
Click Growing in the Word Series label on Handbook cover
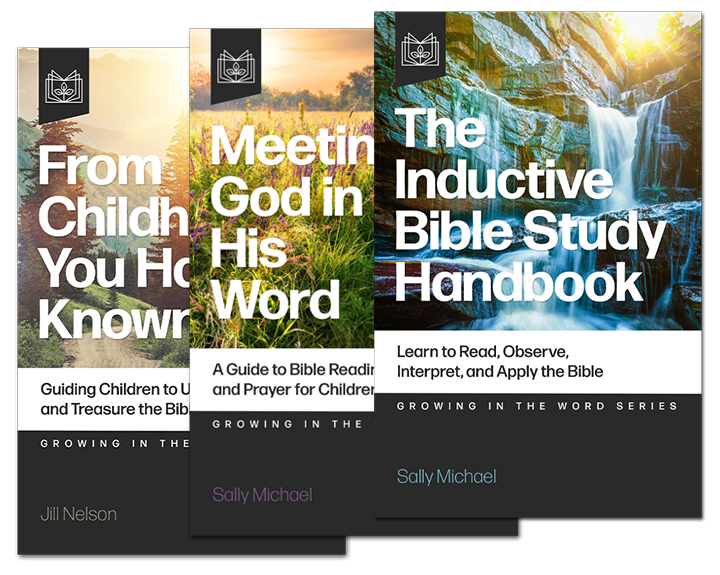point(537,406)
